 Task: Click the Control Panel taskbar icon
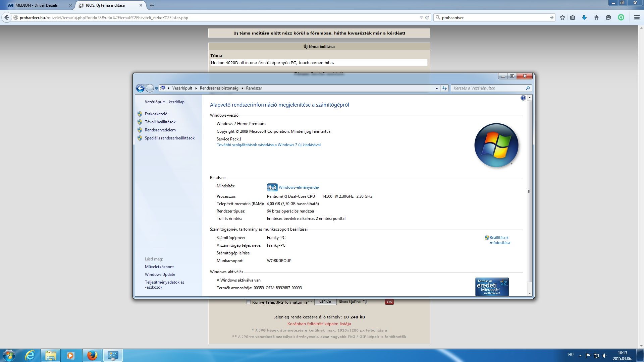coord(113,355)
